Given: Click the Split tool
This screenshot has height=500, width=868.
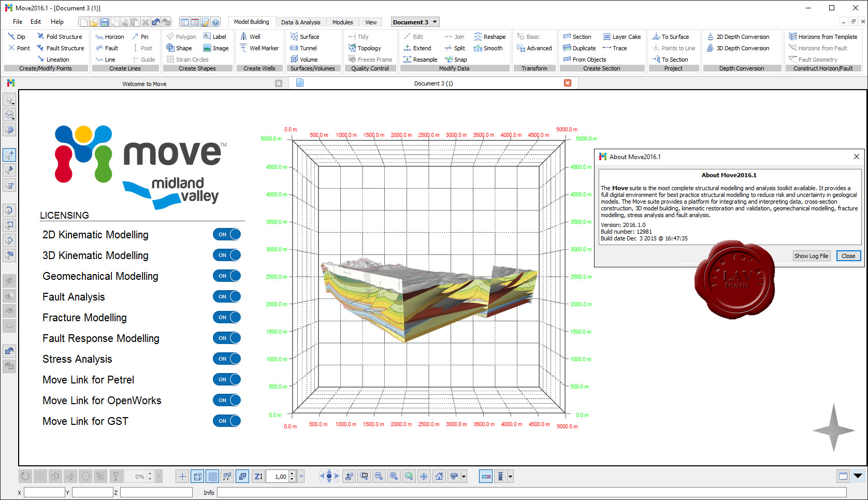Looking at the screenshot, I should pos(455,48).
